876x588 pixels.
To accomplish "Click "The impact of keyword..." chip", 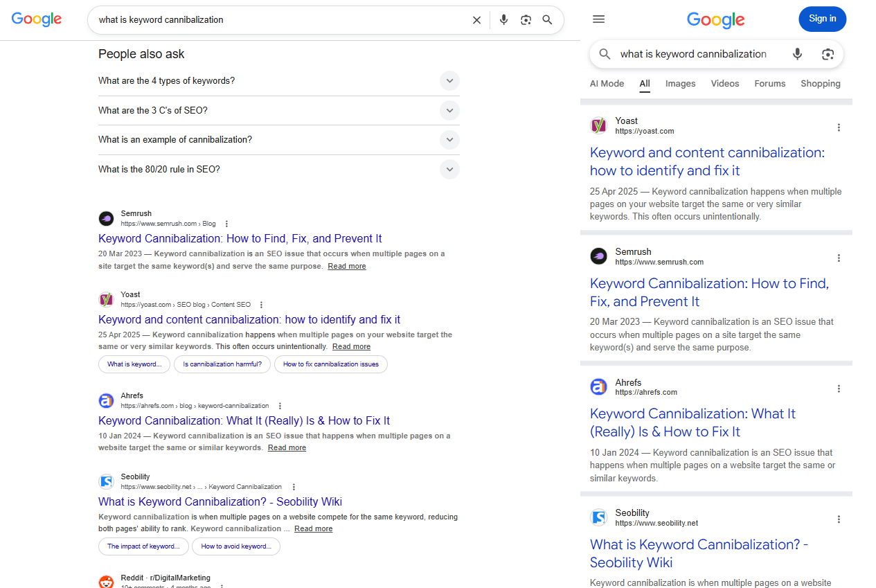I will pos(143,546).
